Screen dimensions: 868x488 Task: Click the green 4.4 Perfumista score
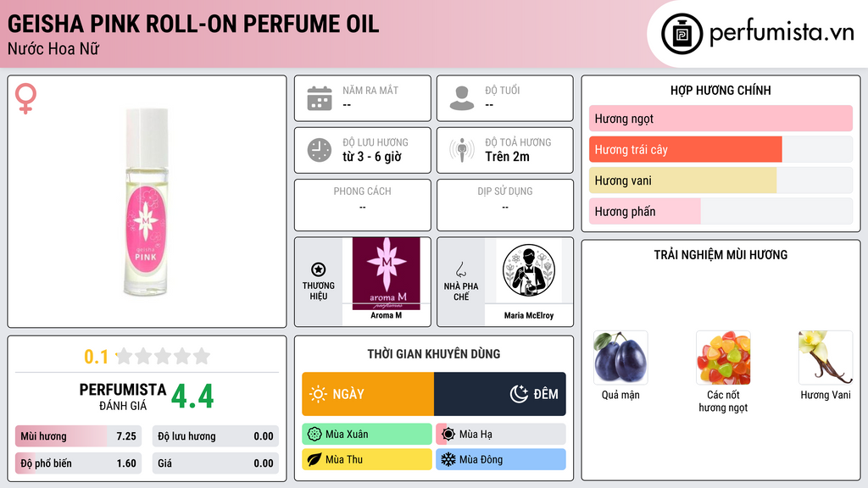(x=192, y=396)
